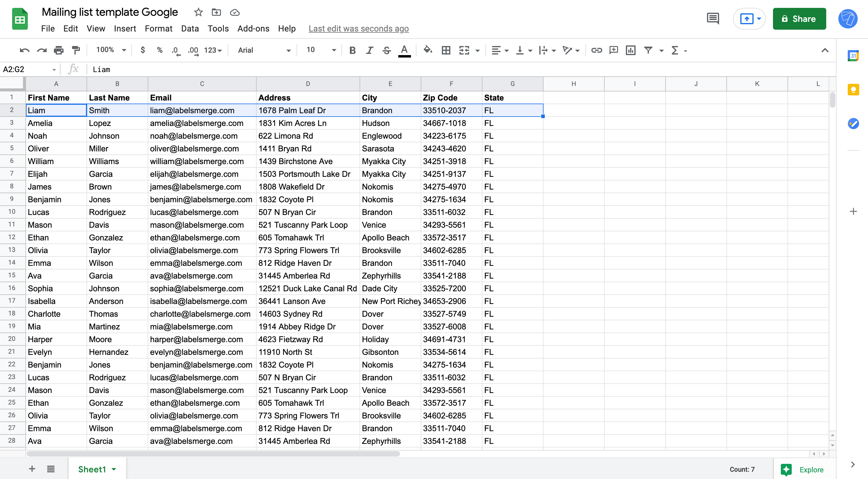This screenshot has width=868, height=479.
Task: Open the Format menu
Action: 158,29
